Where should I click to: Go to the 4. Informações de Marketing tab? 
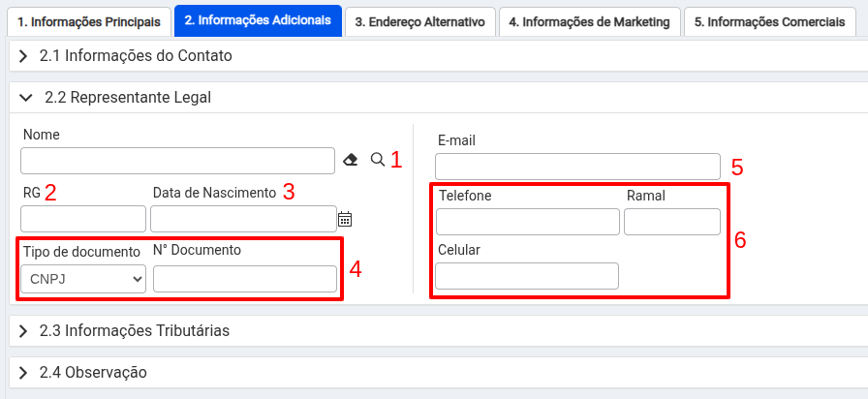point(590,22)
